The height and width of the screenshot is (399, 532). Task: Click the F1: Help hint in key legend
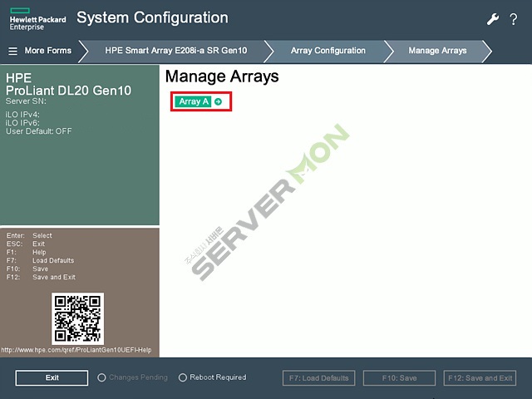coord(26,252)
